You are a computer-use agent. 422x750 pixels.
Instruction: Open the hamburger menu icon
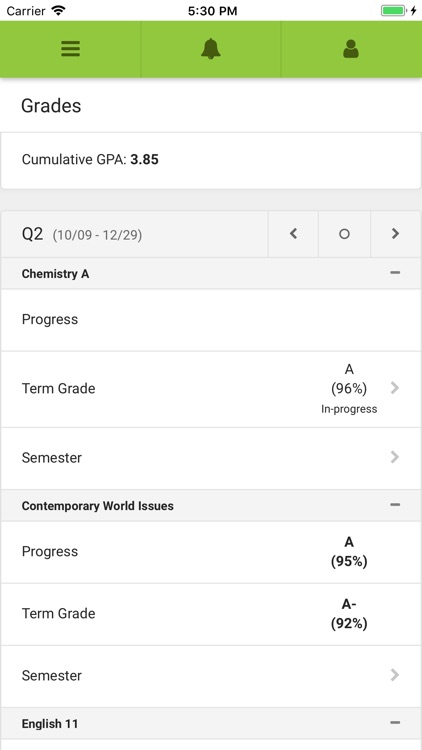tap(70, 49)
